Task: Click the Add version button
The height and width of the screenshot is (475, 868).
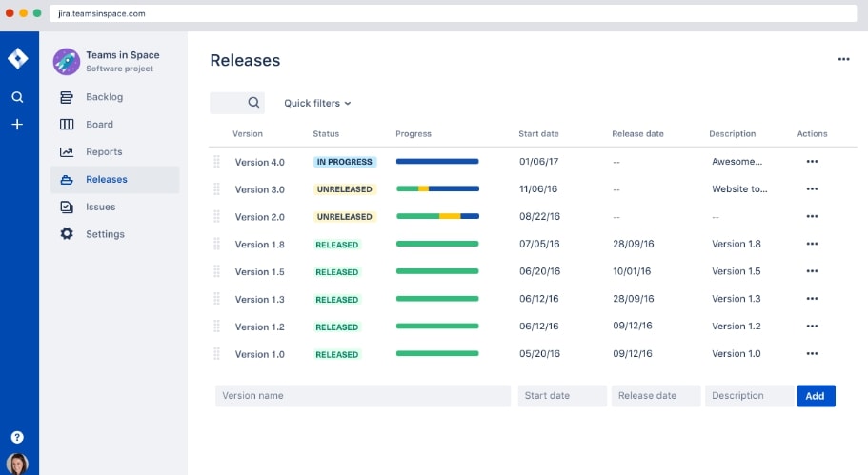Action: 816,396
